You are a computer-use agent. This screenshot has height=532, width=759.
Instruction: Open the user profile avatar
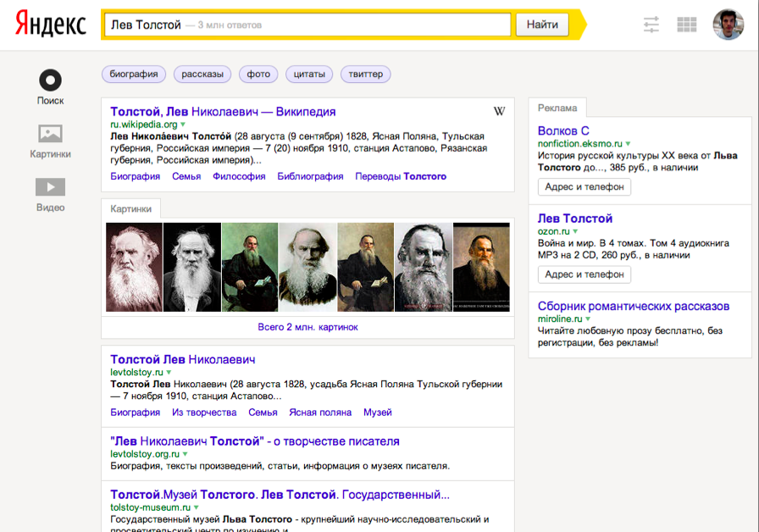point(728,25)
